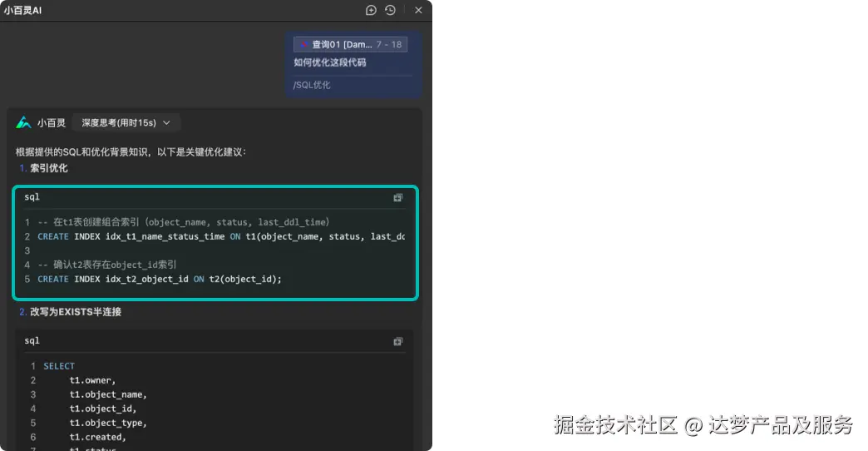Select the /SQL优化 command text
Screen dimensions: 868x451
pyautogui.click(x=312, y=85)
